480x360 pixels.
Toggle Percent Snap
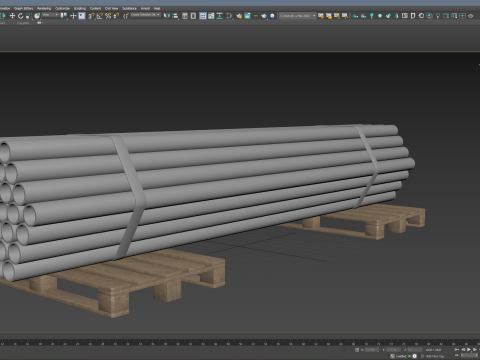click(x=108, y=16)
